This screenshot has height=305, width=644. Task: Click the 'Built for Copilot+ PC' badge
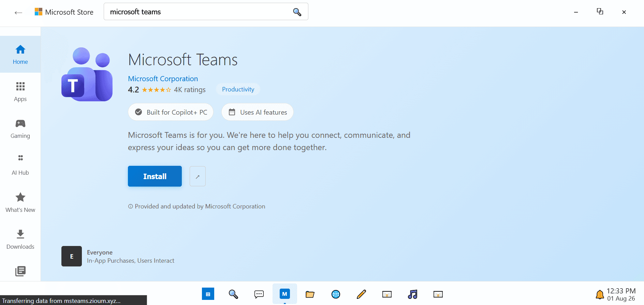tap(171, 112)
